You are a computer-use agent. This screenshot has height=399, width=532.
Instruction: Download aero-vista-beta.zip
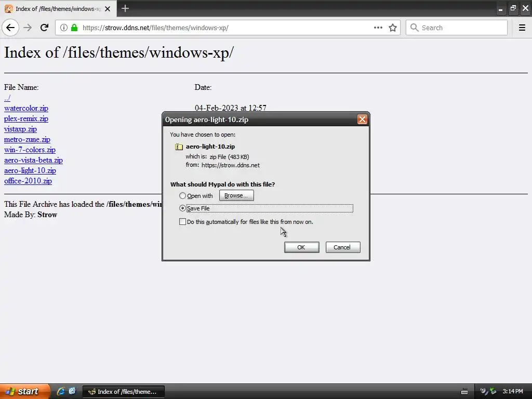coord(33,160)
